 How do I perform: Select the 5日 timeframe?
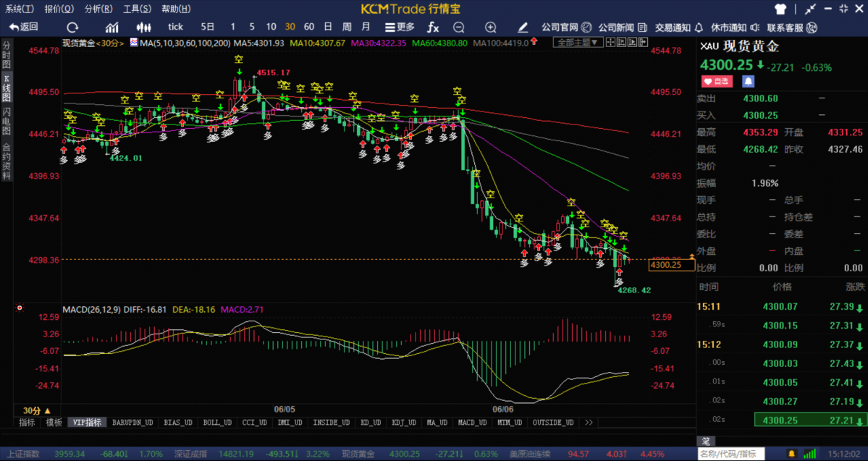[208, 27]
